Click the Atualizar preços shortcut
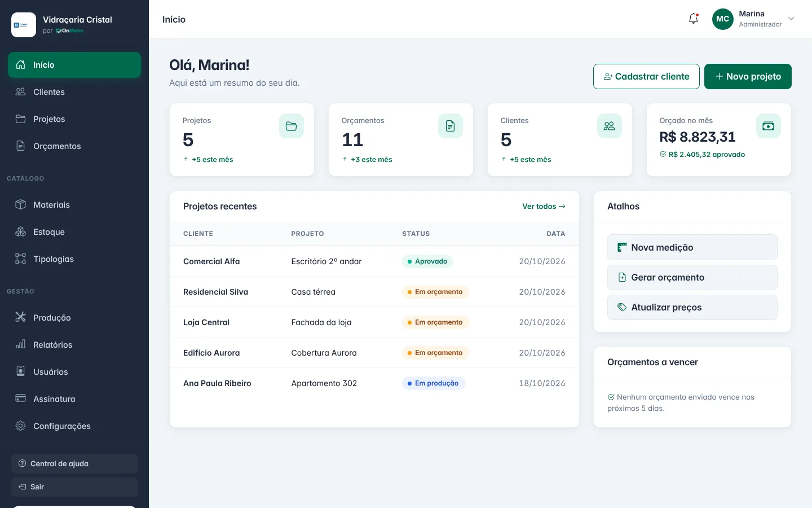 (x=692, y=308)
